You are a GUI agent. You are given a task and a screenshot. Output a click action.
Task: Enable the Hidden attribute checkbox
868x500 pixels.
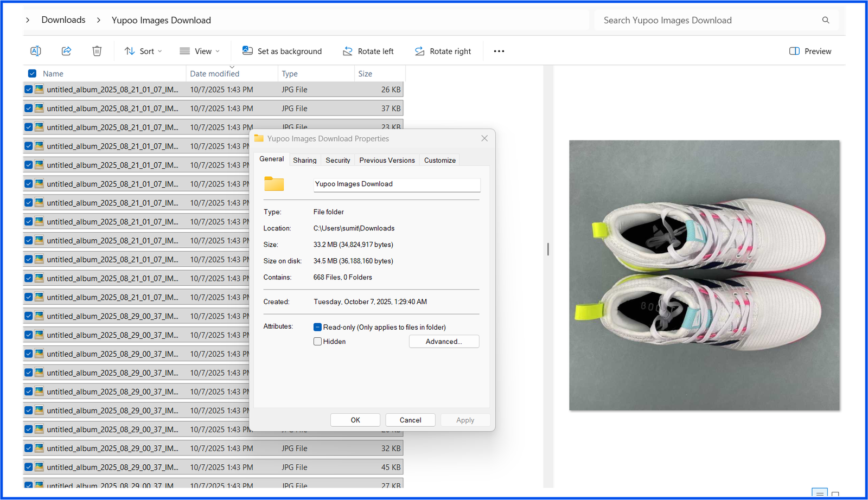click(x=318, y=342)
